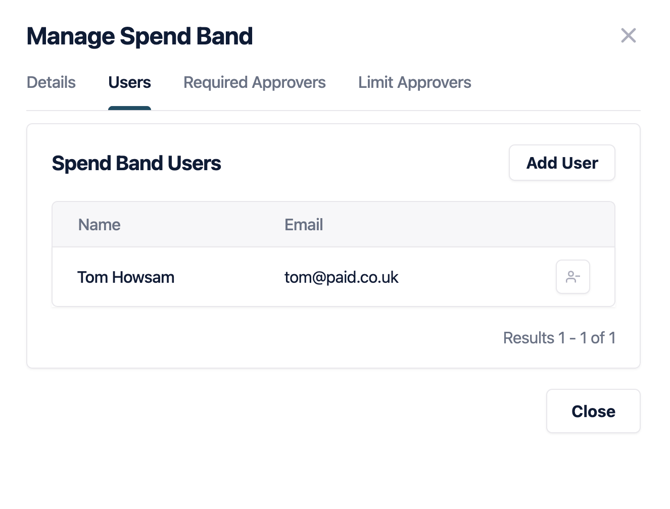Click the tom@paid.co.uk email address
This screenshot has height=509, width=670.
341,277
